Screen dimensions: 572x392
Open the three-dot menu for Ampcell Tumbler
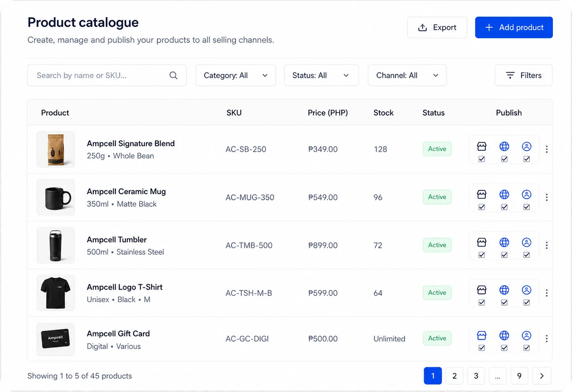coord(547,245)
